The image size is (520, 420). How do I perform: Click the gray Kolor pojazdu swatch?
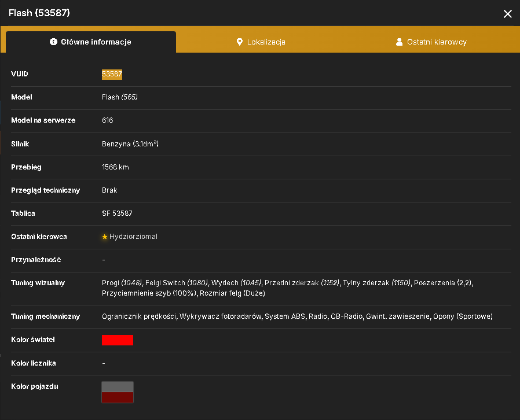pos(118,387)
